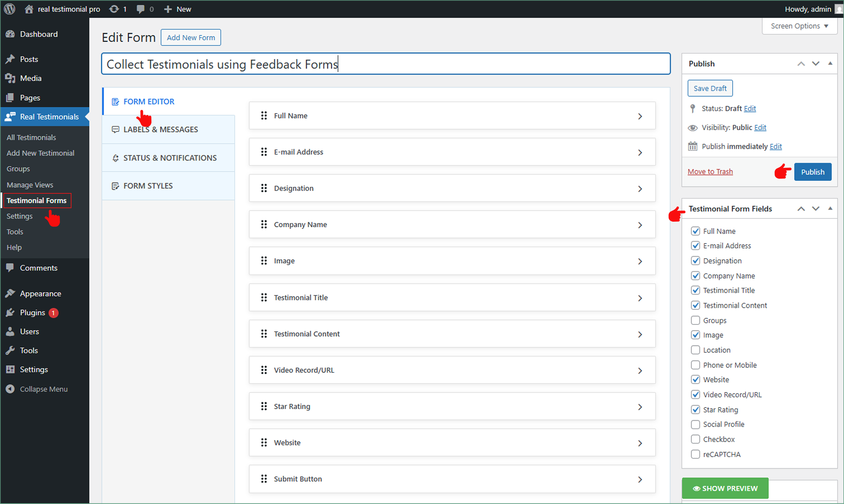This screenshot has height=504, width=844.
Task: Click the Media icon in sidebar
Action: click(10, 78)
